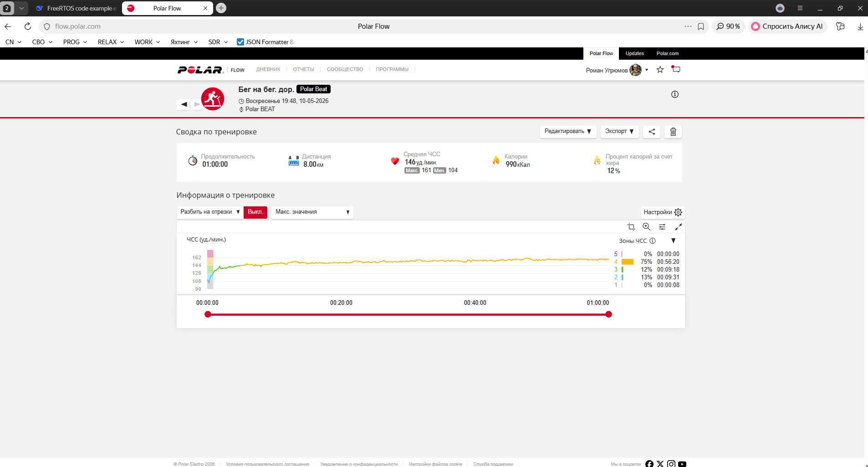Open Уведомление о конфиденциальности footer link
868x467 pixels.
click(x=359, y=464)
